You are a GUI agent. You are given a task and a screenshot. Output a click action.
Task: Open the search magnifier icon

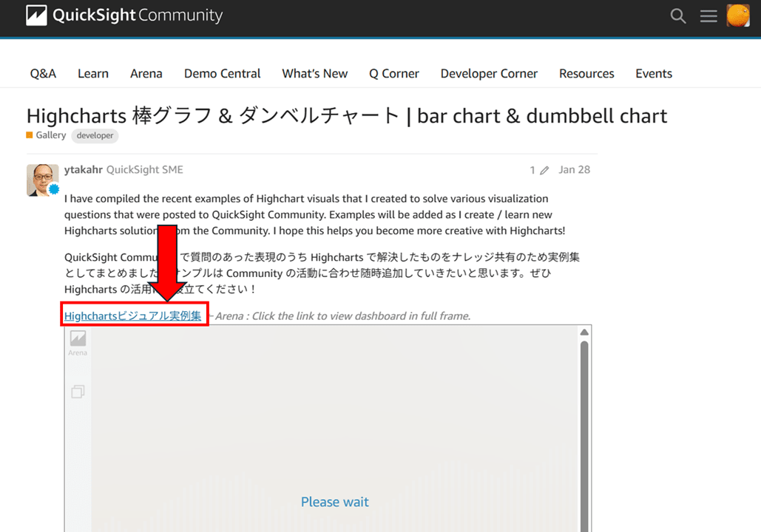pos(678,16)
